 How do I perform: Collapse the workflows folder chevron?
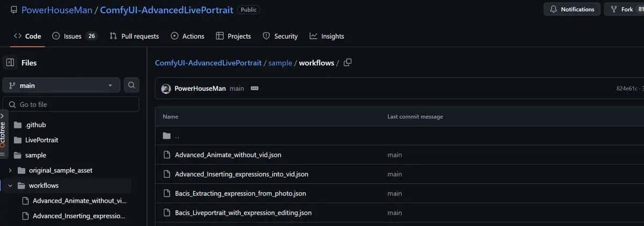pos(10,186)
